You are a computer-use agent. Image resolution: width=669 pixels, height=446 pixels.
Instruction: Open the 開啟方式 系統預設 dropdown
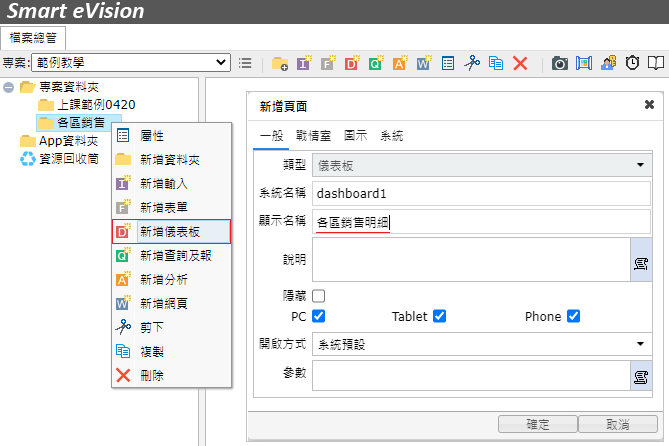coord(482,344)
